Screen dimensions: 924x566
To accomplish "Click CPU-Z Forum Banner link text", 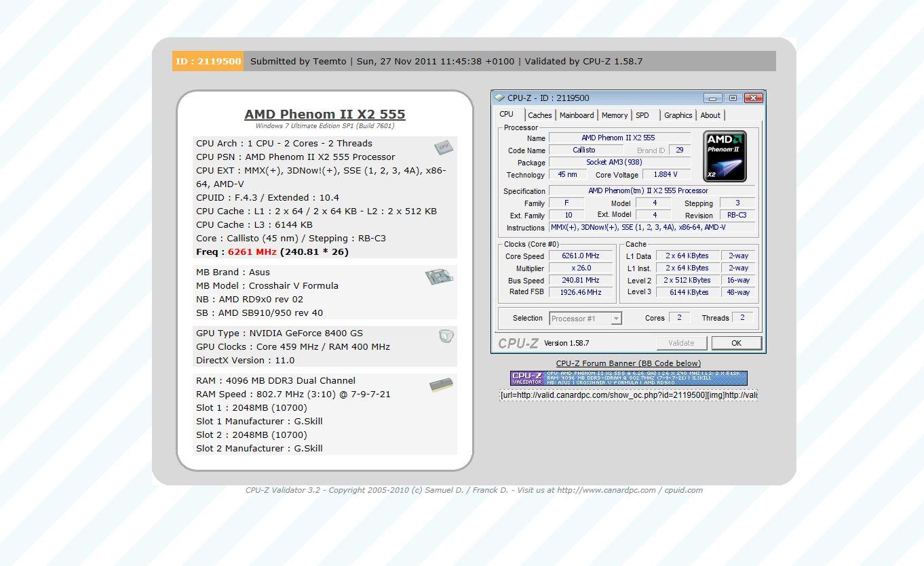I will 628,363.
